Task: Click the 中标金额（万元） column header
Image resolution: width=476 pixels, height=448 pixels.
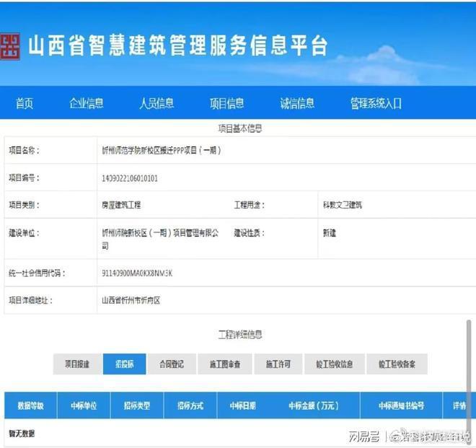Action: 314,406
